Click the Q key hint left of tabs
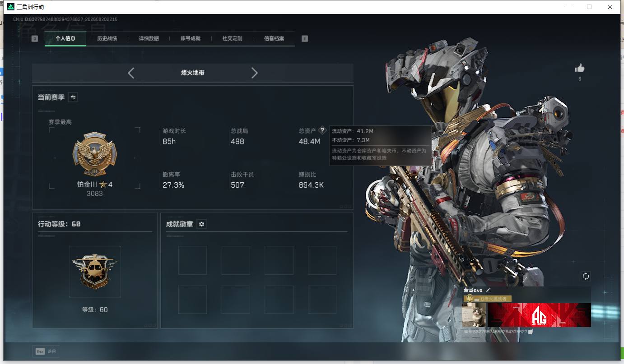 [x=35, y=39]
